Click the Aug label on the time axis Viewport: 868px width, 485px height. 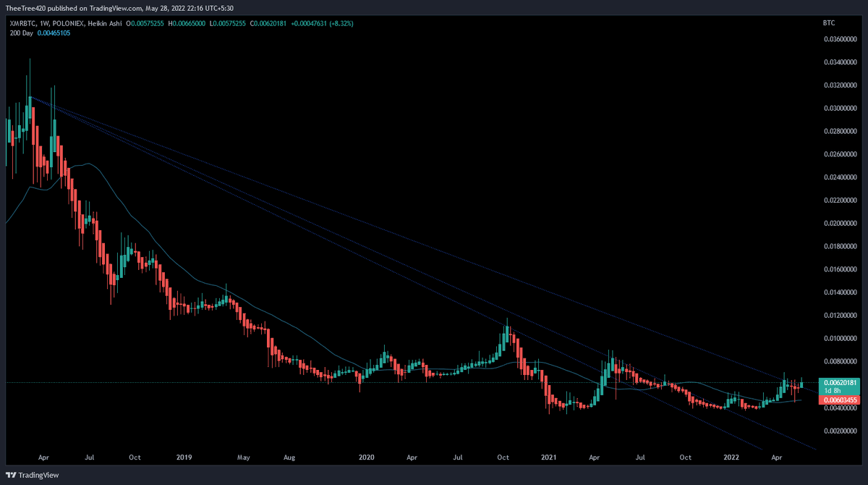[x=289, y=458]
